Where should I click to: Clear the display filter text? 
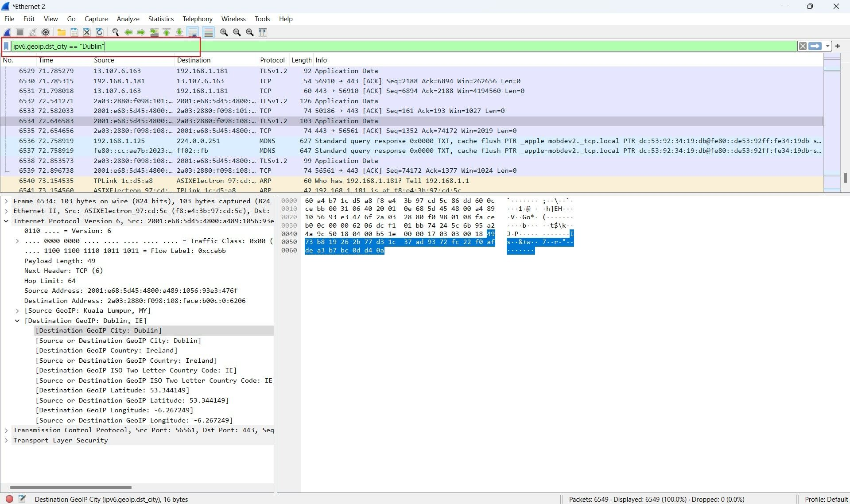[x=802, y=46]
